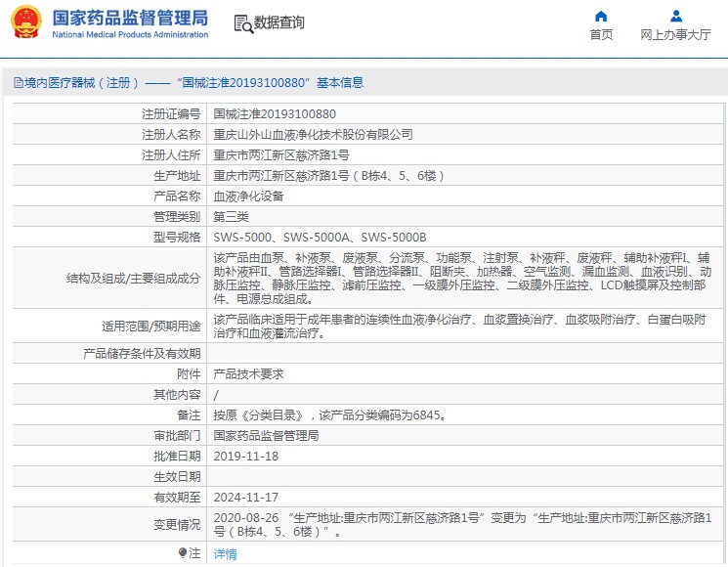Image resolution: width=728 pixels, height=567 pixels.
Task: Open the 详情 link
Action: point(225,554)
